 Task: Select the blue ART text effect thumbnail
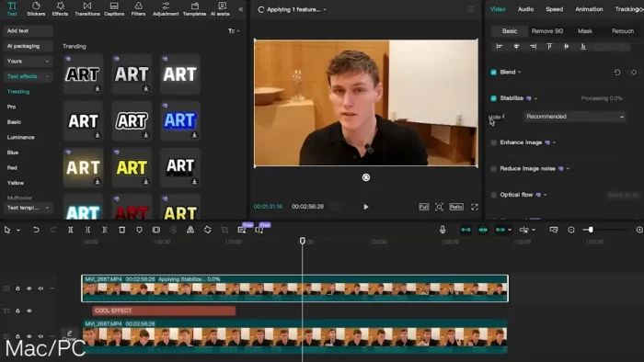[180, 120]
